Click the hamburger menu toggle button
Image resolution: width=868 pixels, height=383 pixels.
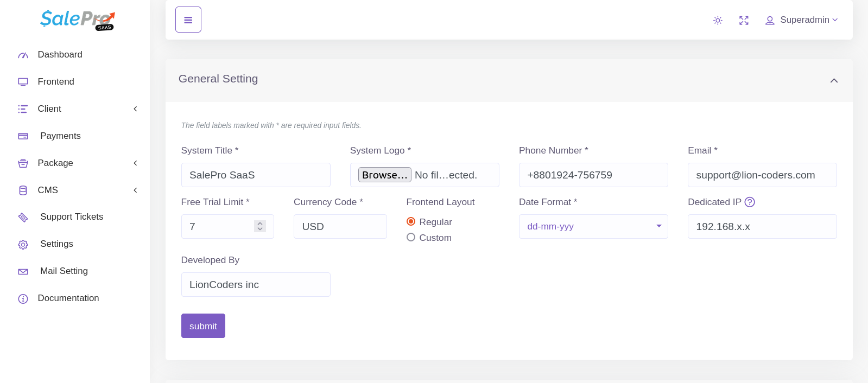click(188, 20)
